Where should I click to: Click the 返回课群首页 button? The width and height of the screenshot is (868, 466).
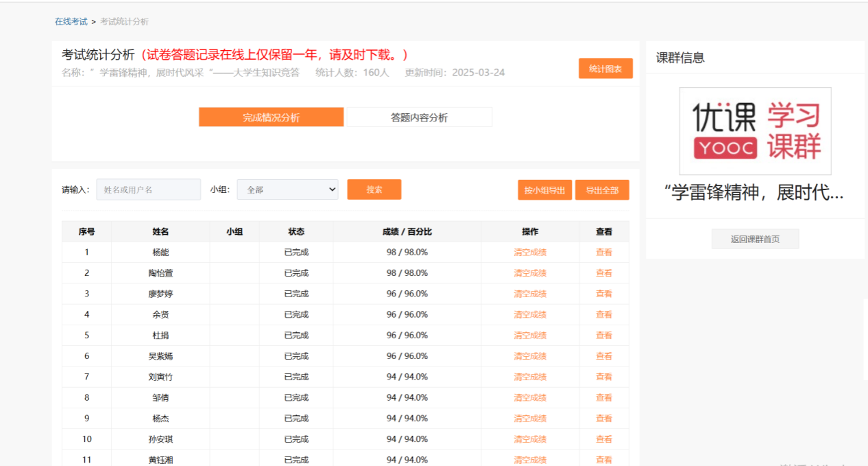(x=755, y=239)
